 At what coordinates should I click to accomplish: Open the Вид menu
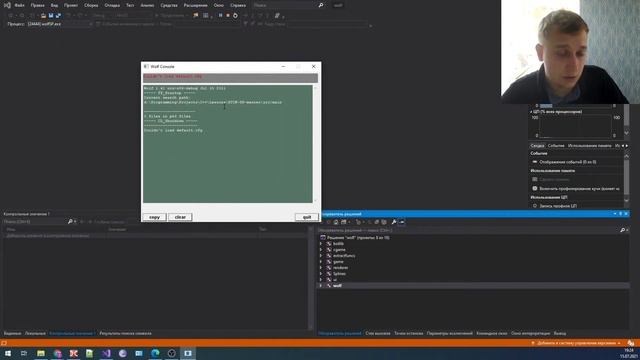click(54, 5)
